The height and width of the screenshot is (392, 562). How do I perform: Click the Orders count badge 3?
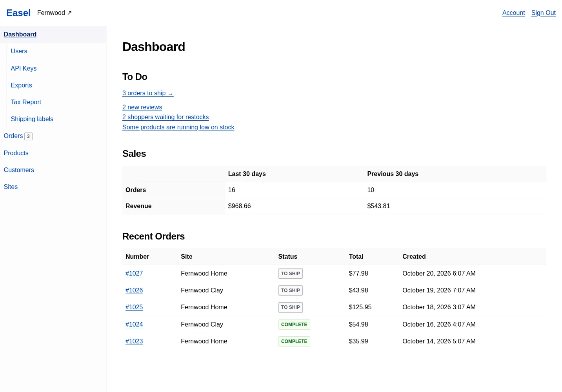point(28,136)
